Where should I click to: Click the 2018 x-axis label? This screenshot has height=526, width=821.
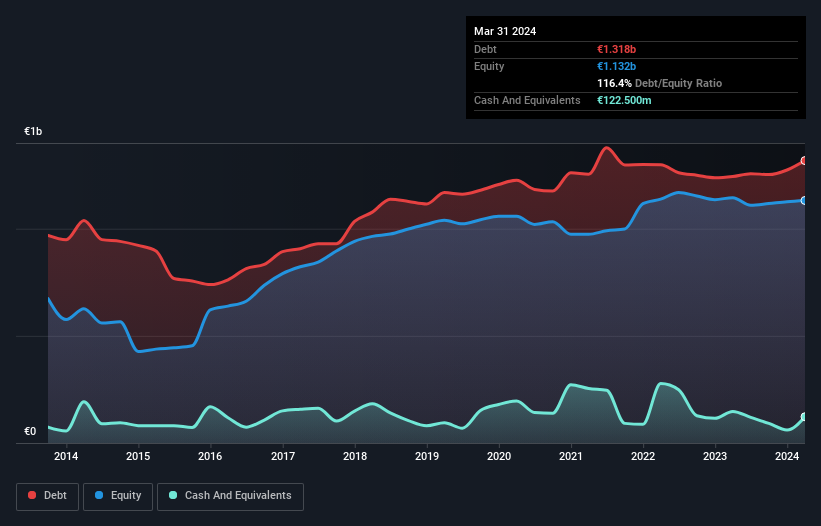click(355, 456)
